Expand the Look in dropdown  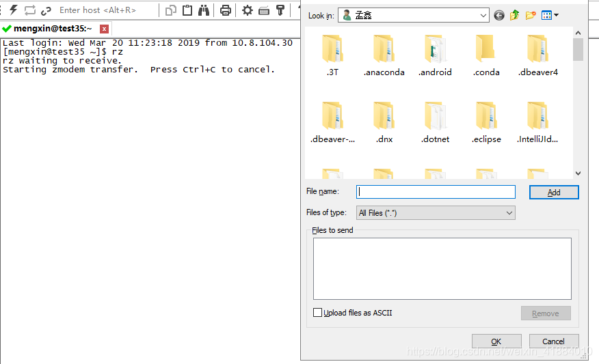pyautogui.click(x=483, y=16)
